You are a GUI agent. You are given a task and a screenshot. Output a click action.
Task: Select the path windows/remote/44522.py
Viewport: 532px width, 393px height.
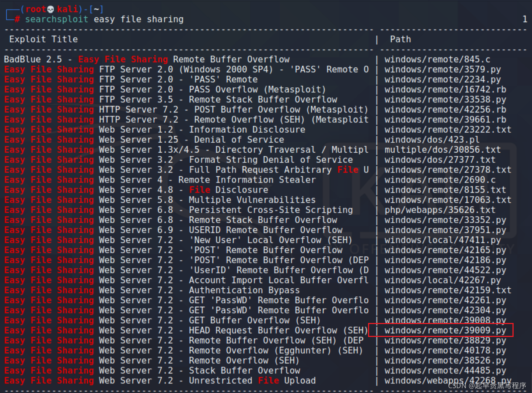[x=445, y=270]
